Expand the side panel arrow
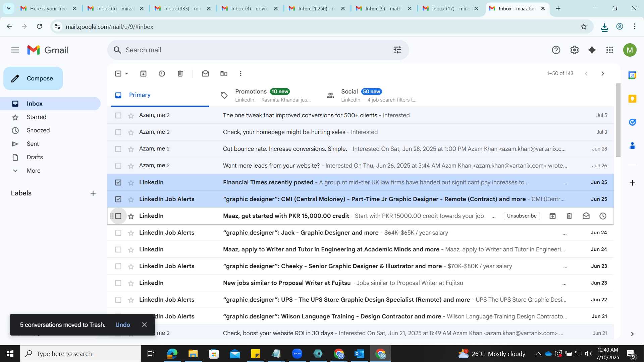The width and height of the screenshot is (644, 362). coord(632,334)
